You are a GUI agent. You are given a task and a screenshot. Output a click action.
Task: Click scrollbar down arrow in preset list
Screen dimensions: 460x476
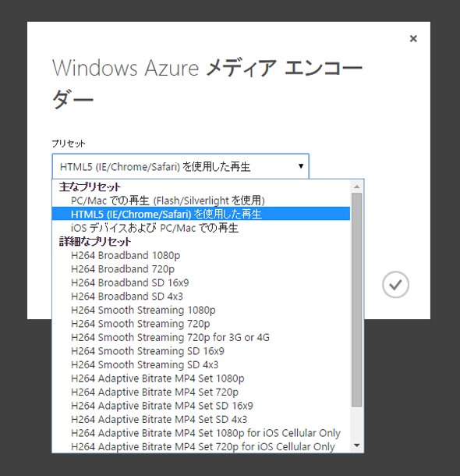[357, 446]
